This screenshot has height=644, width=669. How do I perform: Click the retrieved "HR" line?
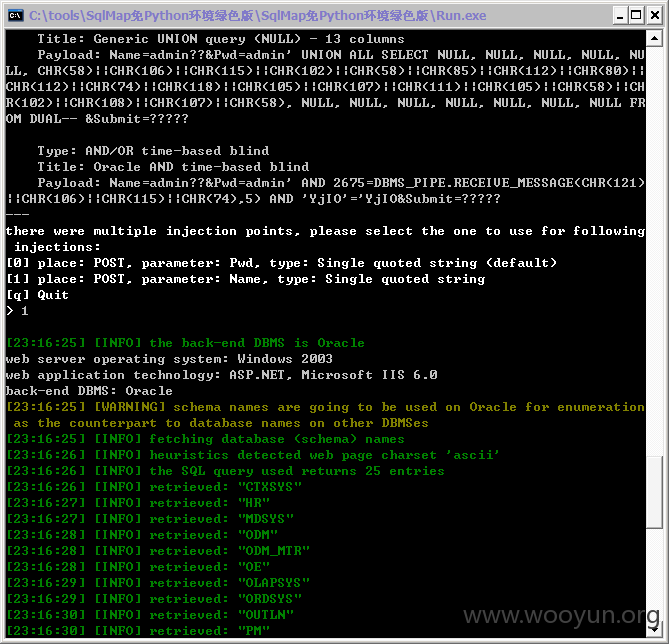(138, 503)
